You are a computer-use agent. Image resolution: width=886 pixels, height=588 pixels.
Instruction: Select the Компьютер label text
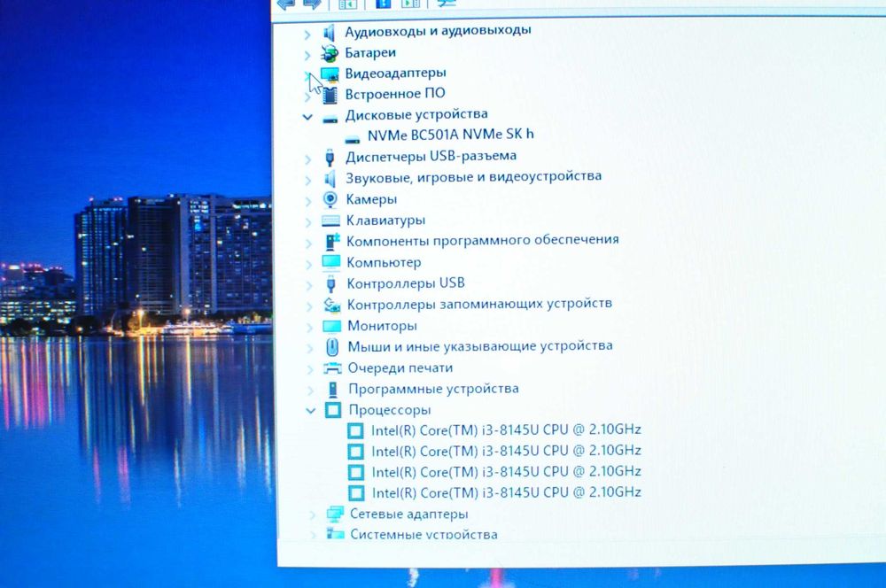[384, 262]
